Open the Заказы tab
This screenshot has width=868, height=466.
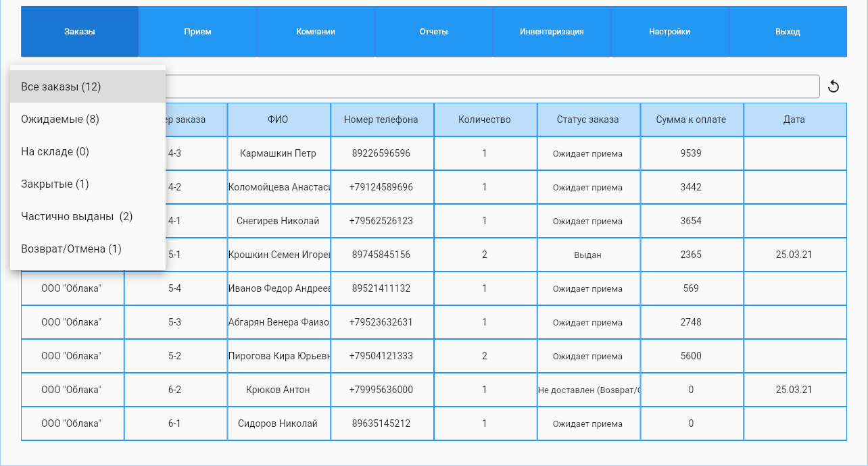coord(80,32)
